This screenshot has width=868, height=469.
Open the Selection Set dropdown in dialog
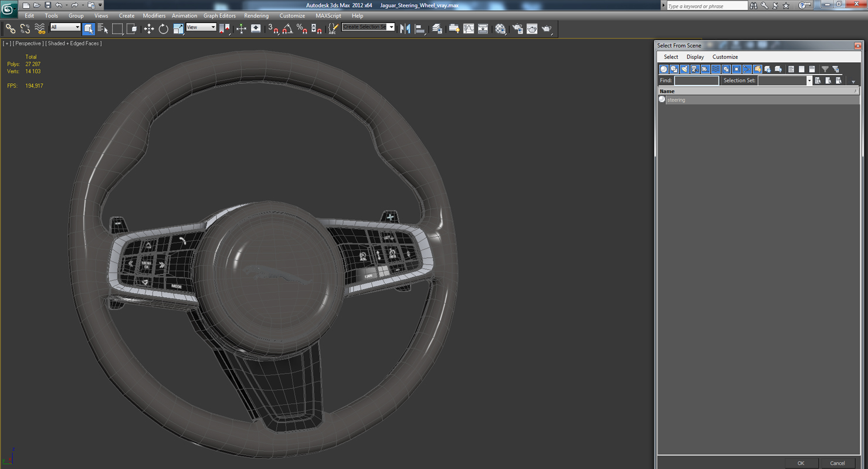(x=809, y=81)
